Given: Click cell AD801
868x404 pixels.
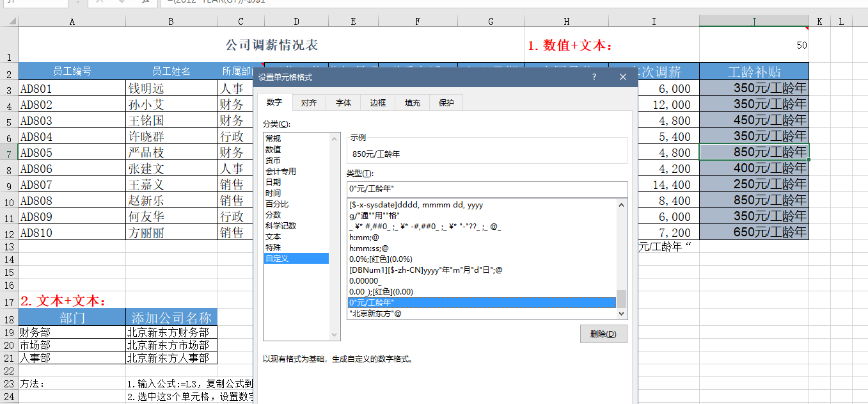Looking at the screenshot, I should click(x=72, y=89).
